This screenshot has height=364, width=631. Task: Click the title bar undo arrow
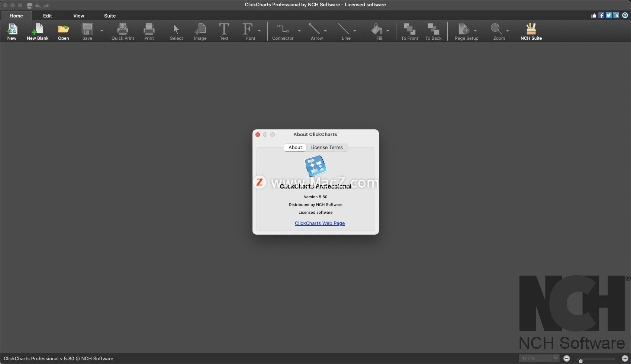[x=38, y=6]
